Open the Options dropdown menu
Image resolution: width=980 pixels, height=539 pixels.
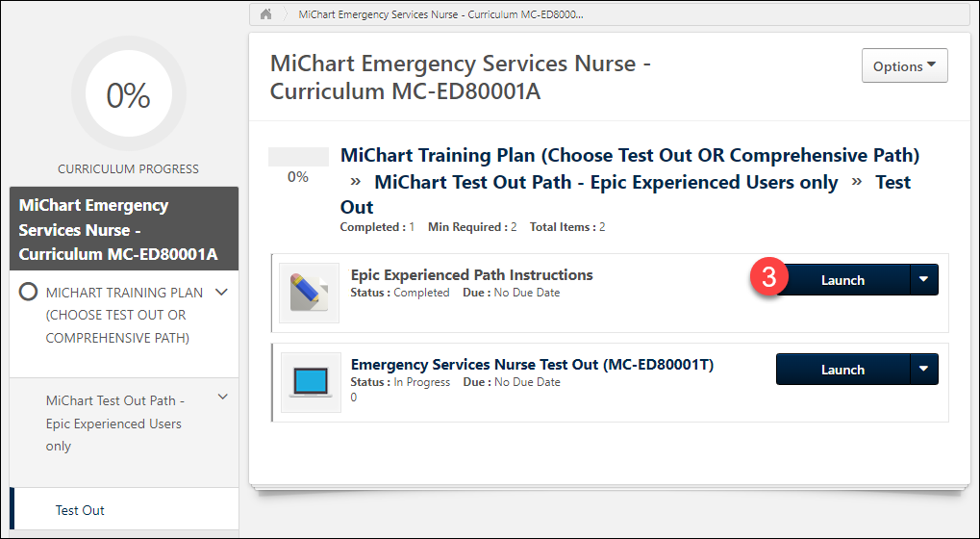click(x=904, y=66)
